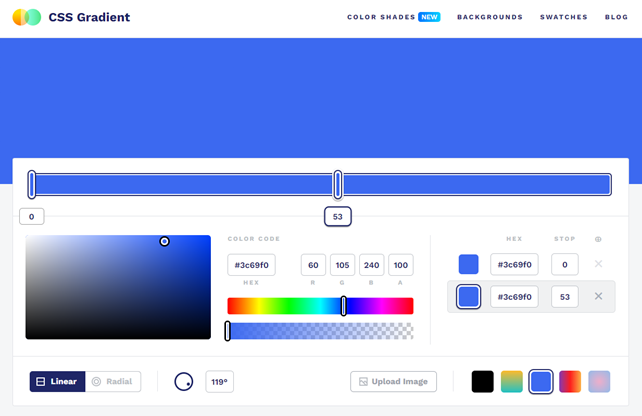Click the gradient angle dial
642x416 pixels.
184,381
